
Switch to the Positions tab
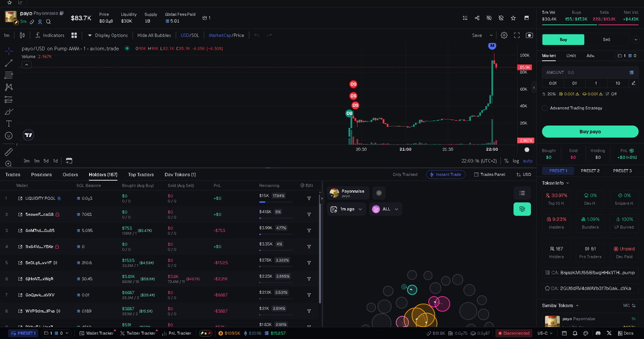click(41, 175)
